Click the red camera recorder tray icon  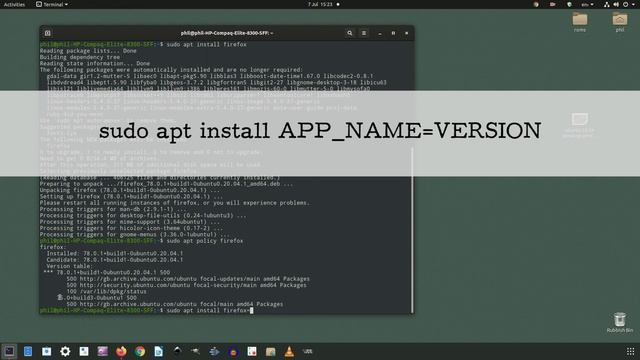(552, 4)
